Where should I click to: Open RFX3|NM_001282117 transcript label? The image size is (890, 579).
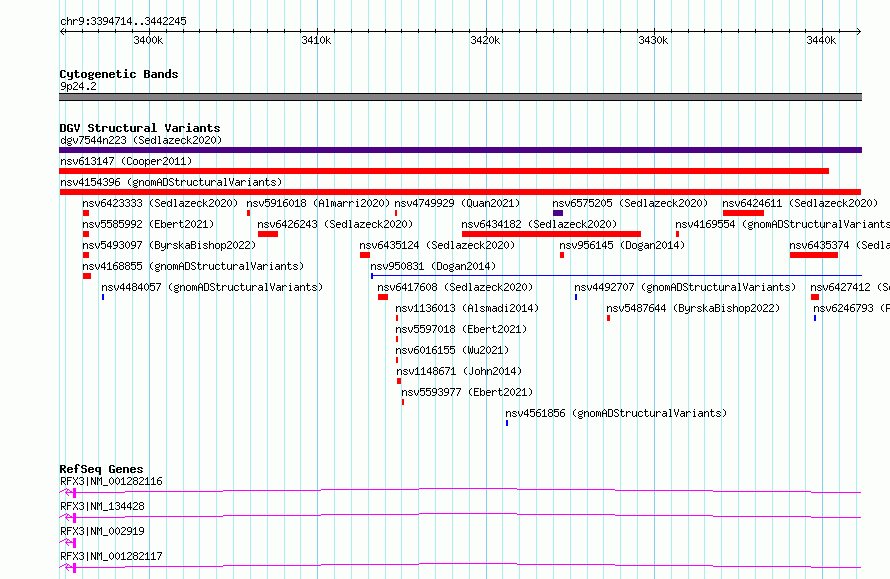coord(111,556)
